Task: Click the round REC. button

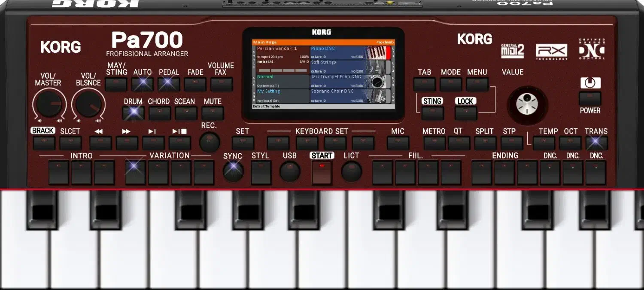Action: [209, 142]
